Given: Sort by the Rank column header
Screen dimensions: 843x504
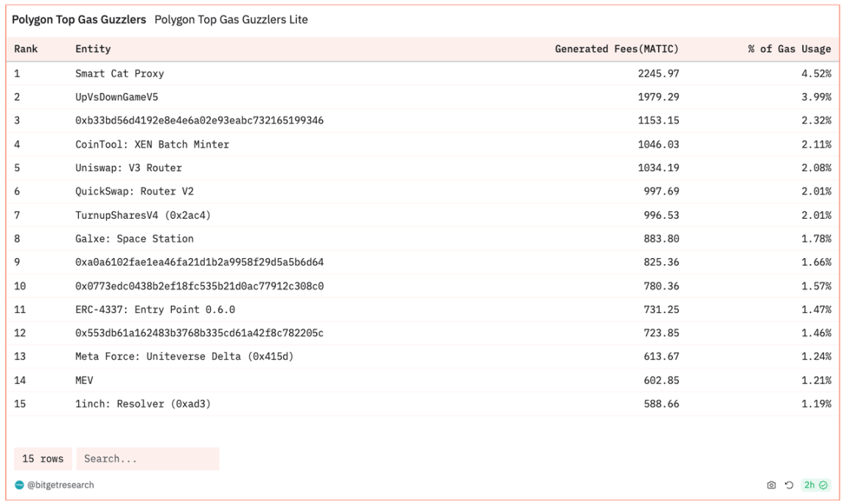Looking at the screenshot, I should (x=26, y=49).
